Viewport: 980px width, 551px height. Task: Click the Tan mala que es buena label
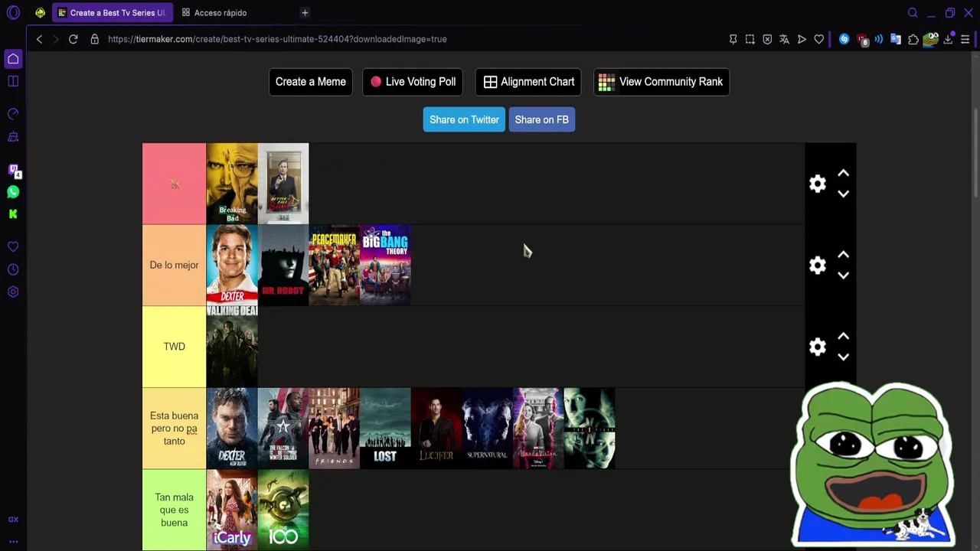coord(174,510)
